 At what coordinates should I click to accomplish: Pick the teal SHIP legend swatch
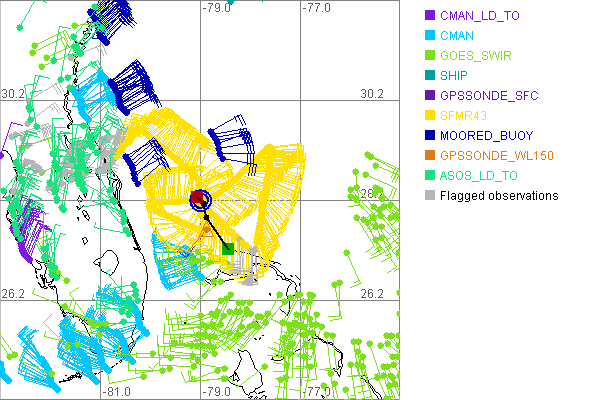point(430,75)
